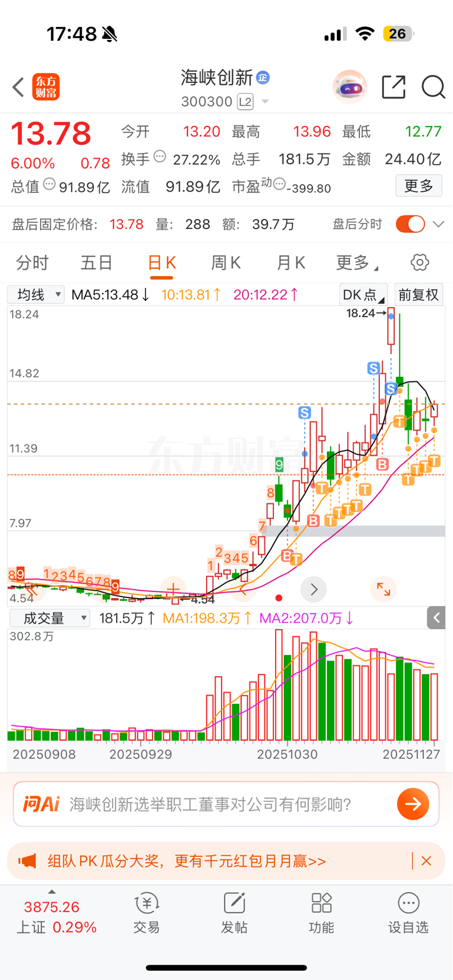Screen dimensions: 453x980
Task: Tap the 总值 info circle icon
Action: click(49, 184)
